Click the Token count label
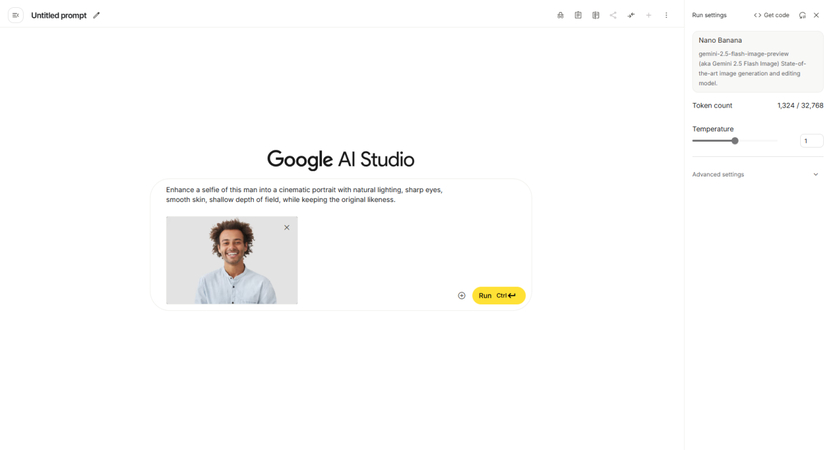The width and height of the screenshot is (831, 450). click(x=712, y=105)
